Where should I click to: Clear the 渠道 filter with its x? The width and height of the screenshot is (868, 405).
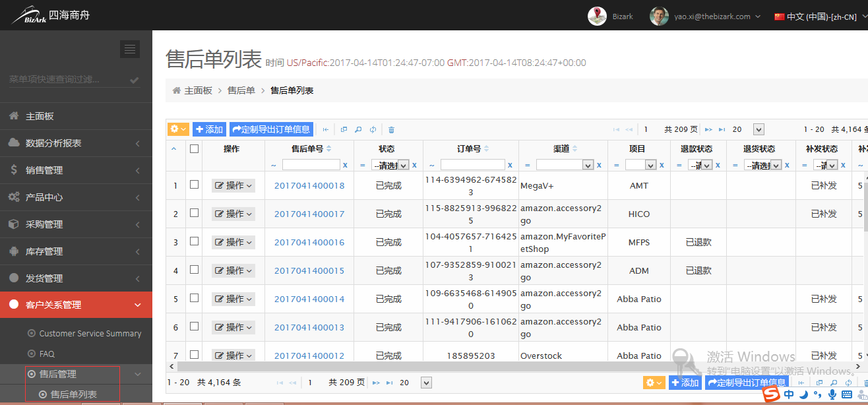point(599,165)
